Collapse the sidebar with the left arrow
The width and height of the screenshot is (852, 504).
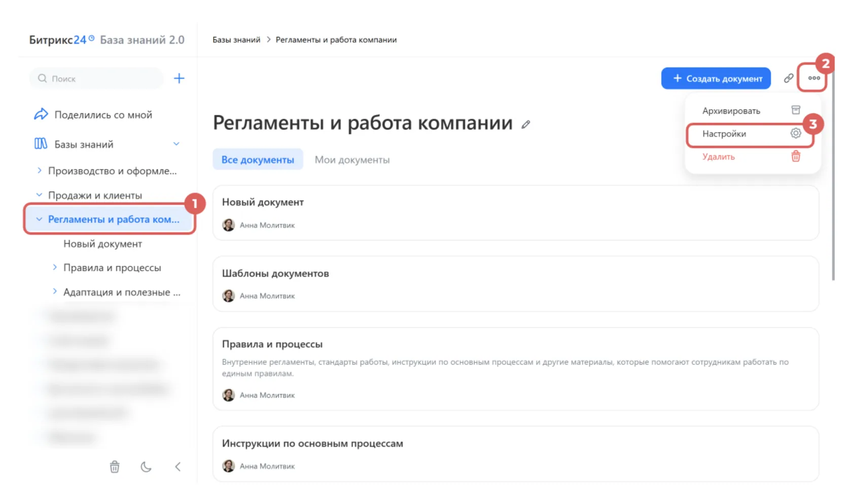click(177, 466)
